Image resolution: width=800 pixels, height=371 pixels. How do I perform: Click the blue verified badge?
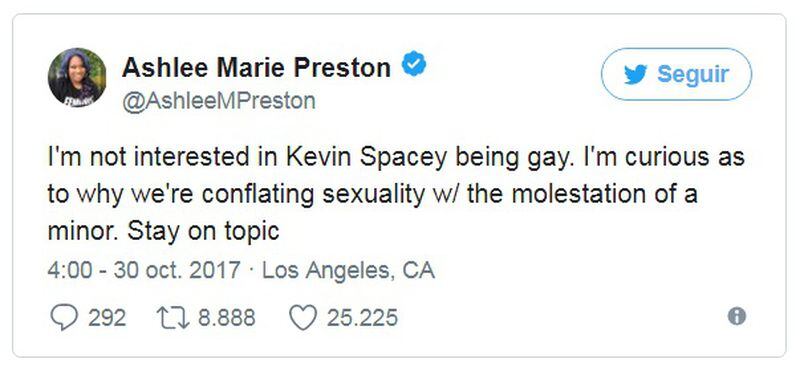coord(414,65)
